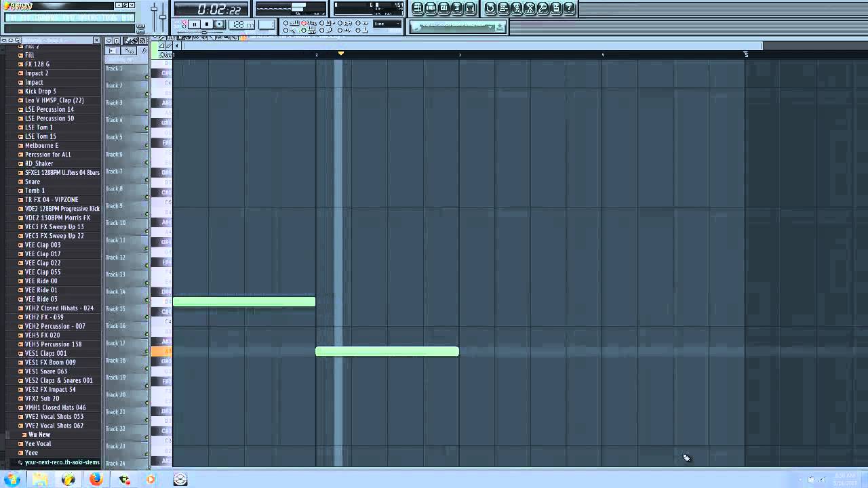Select the Kick Drop 3 sample
The height and width of the screenshot is (488, 868).
[40, 91]
